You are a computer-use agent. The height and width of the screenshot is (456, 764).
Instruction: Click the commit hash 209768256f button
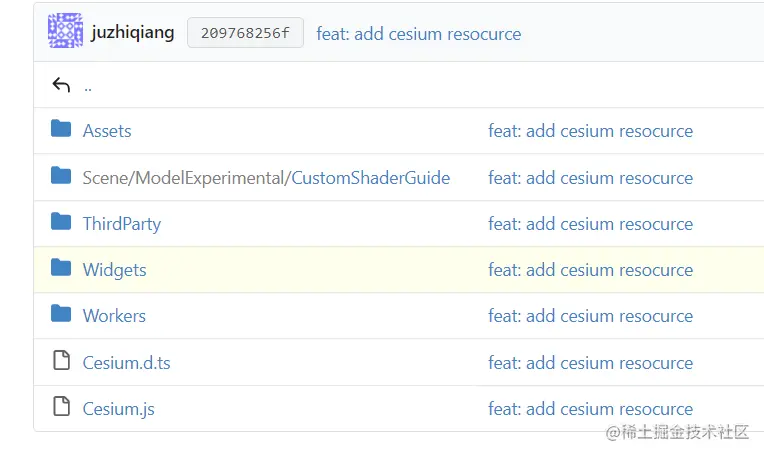point(245,33)
